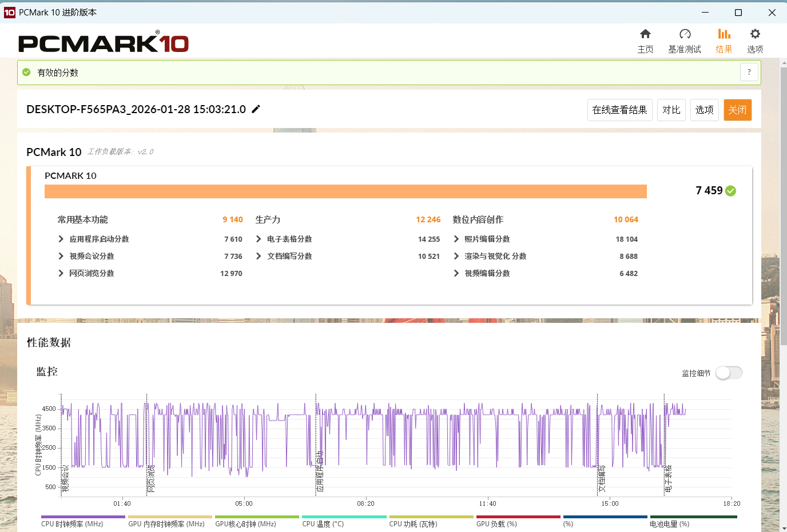This screenshot has width=787, height=532.
Task: Toggle the 监控细节 monitoring details switch
Action: [729, 373]
